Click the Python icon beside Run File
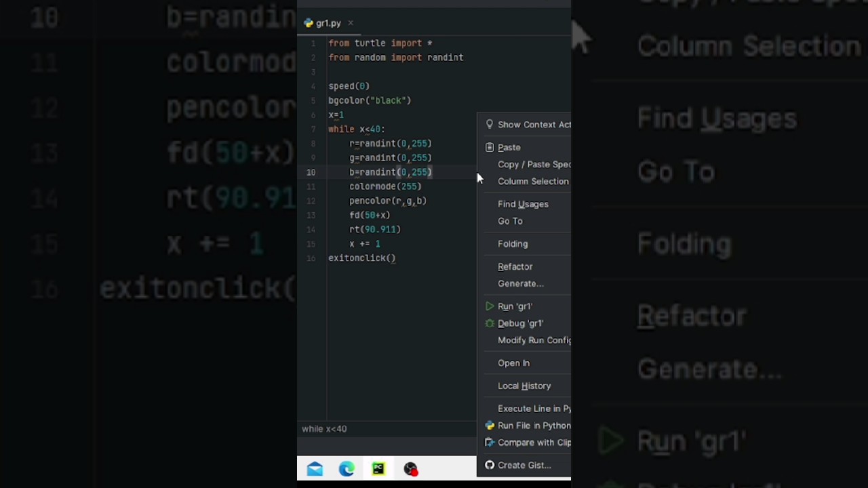The image size is (868, 488). coord(490,426)
